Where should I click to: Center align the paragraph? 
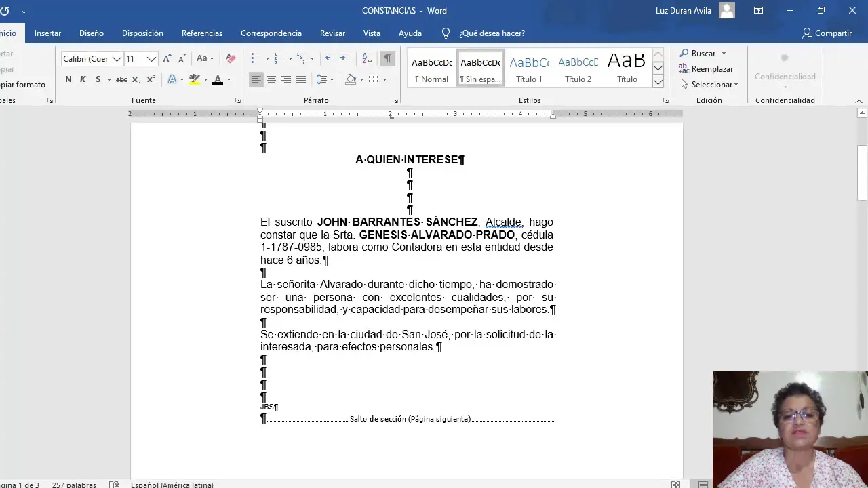click(x=271, y=79)
